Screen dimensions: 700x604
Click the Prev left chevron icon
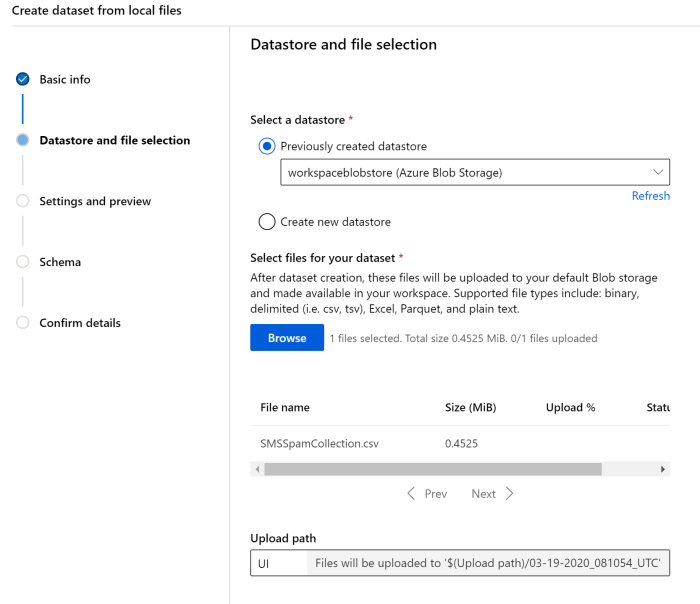pyautogui.click(x=411, y=494)
